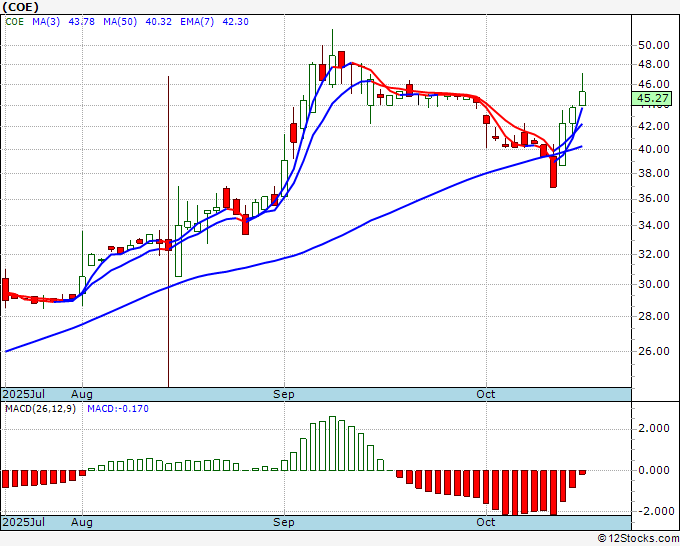Click the 30.00 price axis label

[654, 284]
